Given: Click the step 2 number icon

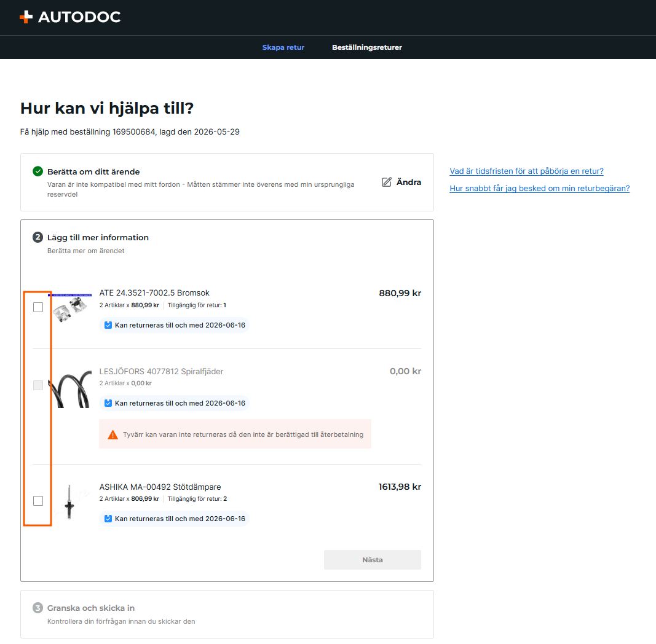Looking at the screenshot, I should tap(38, 237).
